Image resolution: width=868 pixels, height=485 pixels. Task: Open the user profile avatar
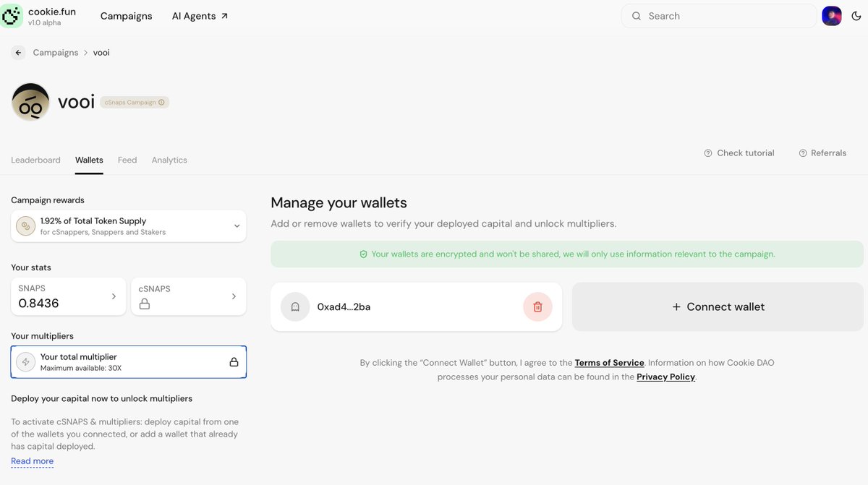point(832,16)
